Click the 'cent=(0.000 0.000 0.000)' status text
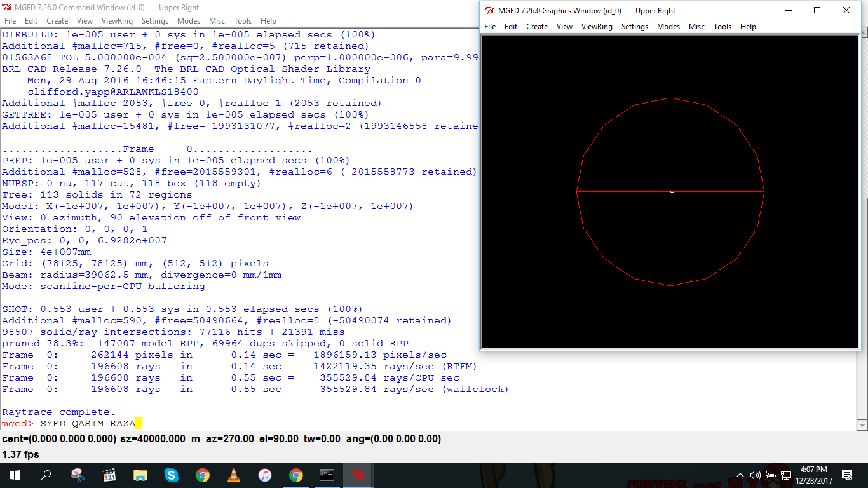Viewport: 868px width, 488px height. click(x=58, y=439)
